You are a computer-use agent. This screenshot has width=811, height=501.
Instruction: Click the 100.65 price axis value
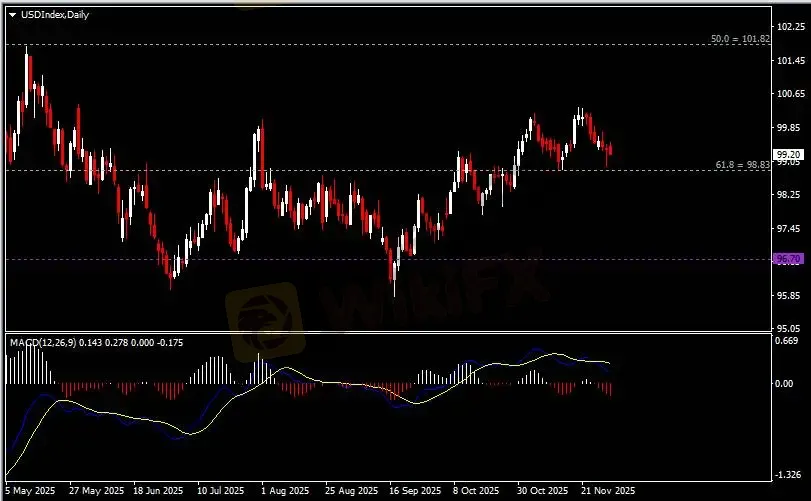(x=791, y=94)
